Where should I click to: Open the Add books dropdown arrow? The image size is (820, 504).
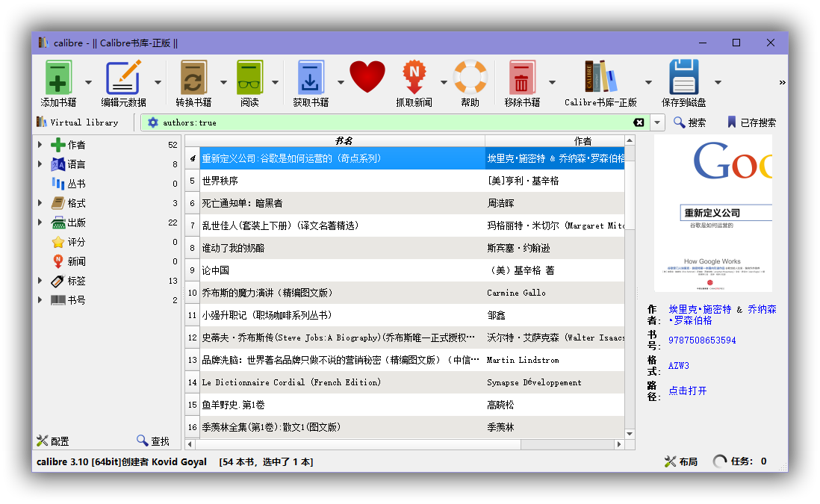tap(88, 82)
